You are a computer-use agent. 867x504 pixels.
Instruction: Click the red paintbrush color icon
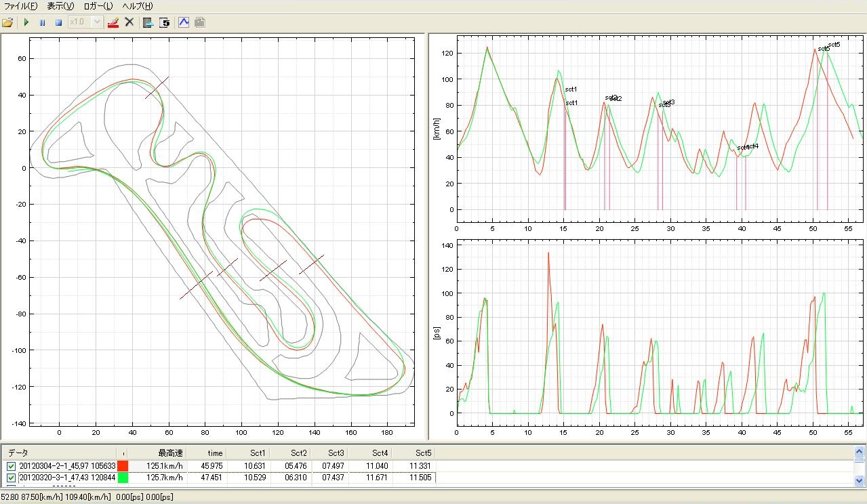tap(113, 22)
